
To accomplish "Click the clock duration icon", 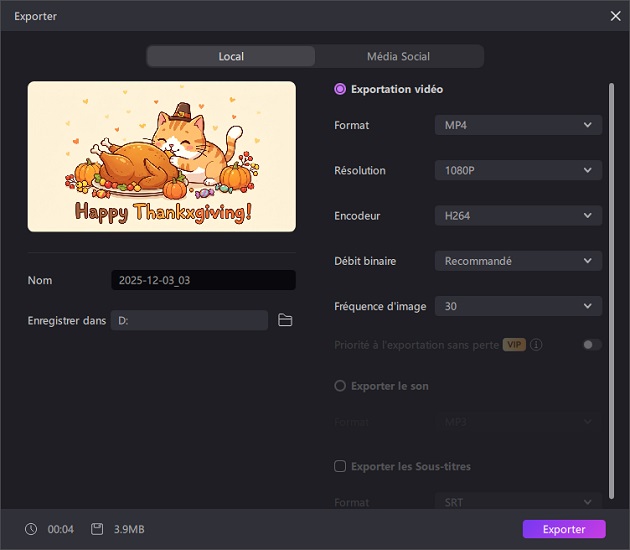I will point(31,529).
